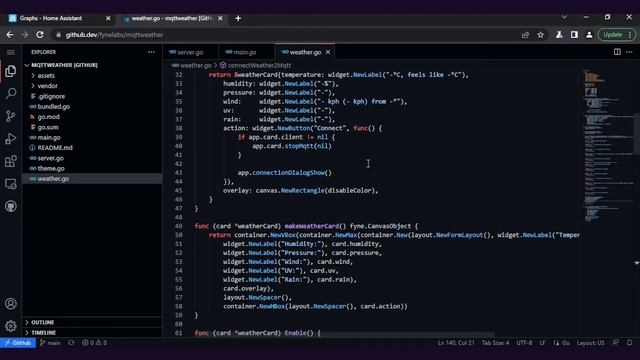This screenshot has width=640, height=360.
Task: Click the synchronize changes icon in status bar
Action: click(x=71, y=343)
